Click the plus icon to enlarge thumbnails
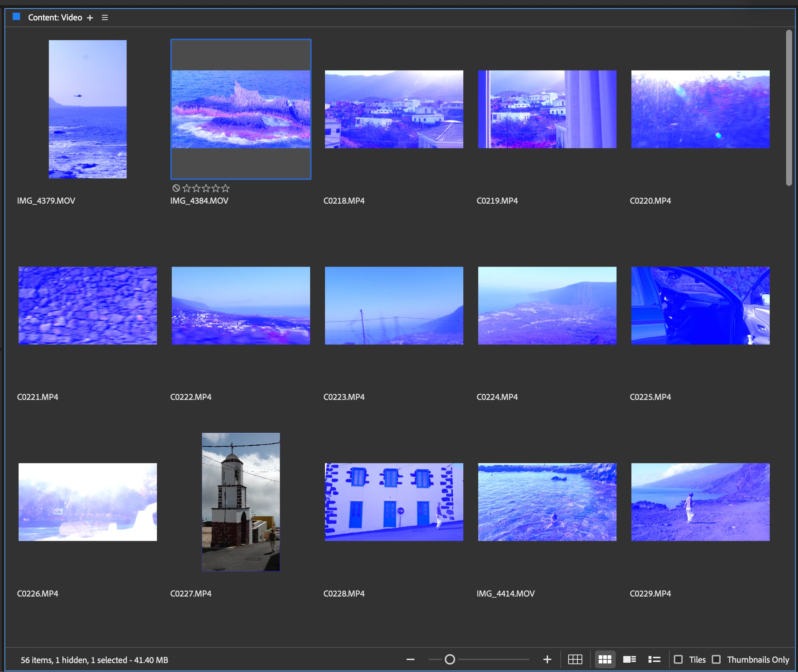Screen dimensions: 798x672 [x=547, y=659]
